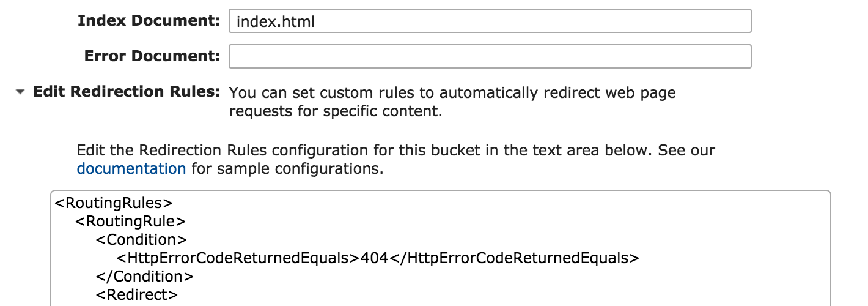Screen dimensions: 868x306
Task: Open the documentation link
Action: [x=131, y=168]
